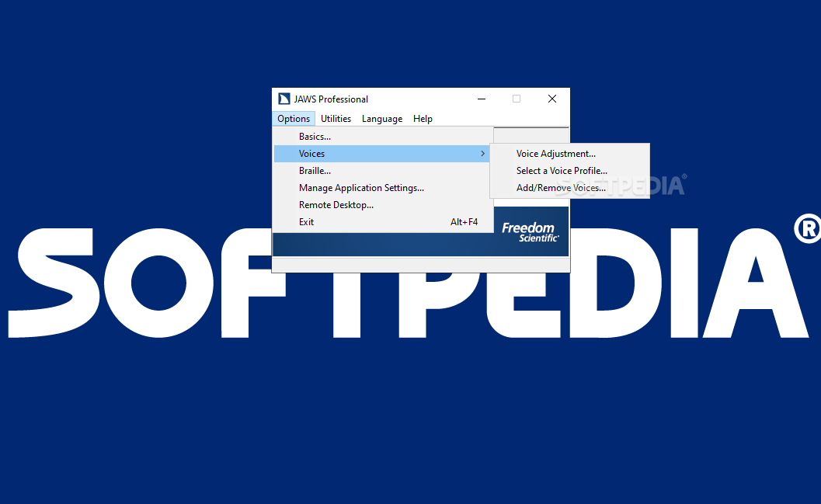This screenshot has width=821, height=504.
Task: Choose Manage Application Settings...
Action: [383, 188]
